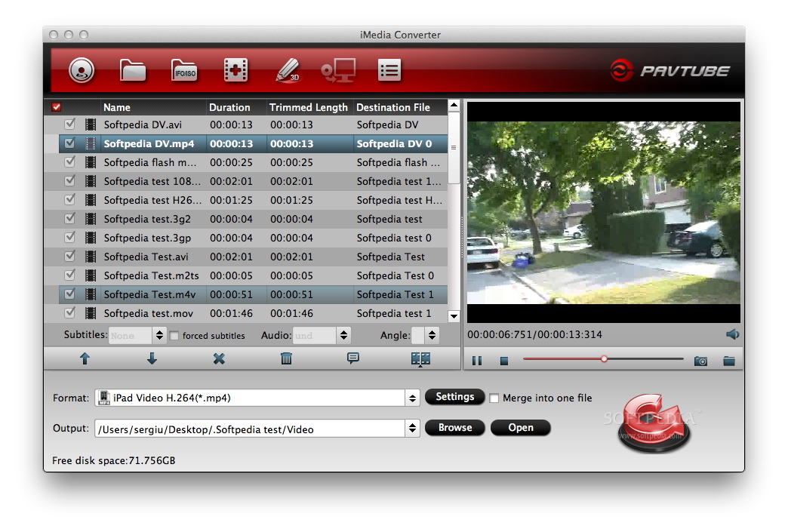This screenshot has height=532, width=788.
Task: Click the Browse button
Action: click(455, 428)
